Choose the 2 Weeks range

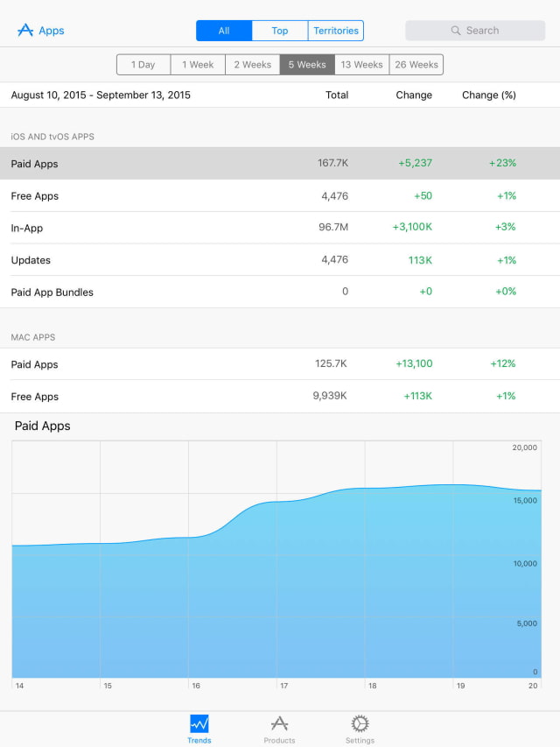252,65
